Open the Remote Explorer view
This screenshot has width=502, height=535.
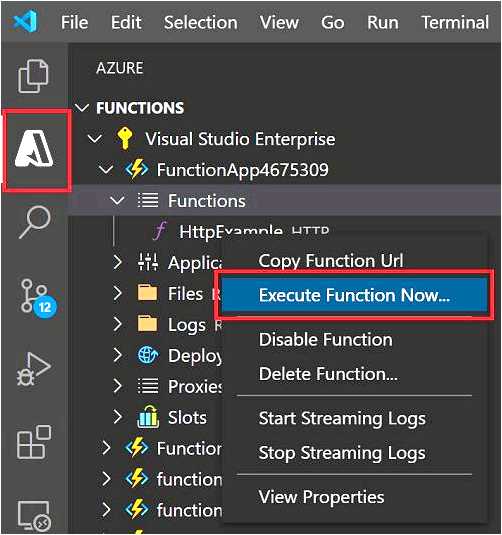(x=34, y=515)
